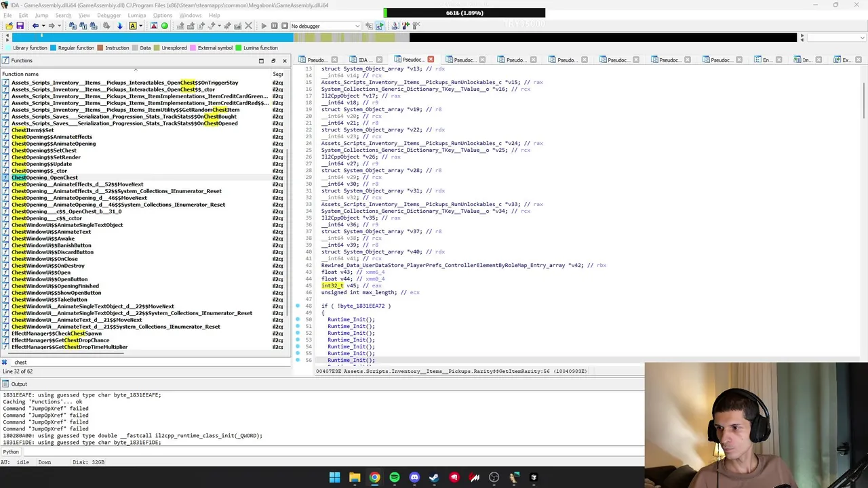Screen dimensions: 868x488
Task: Pause process with the pause icon
Action: (x=274, y=26)
